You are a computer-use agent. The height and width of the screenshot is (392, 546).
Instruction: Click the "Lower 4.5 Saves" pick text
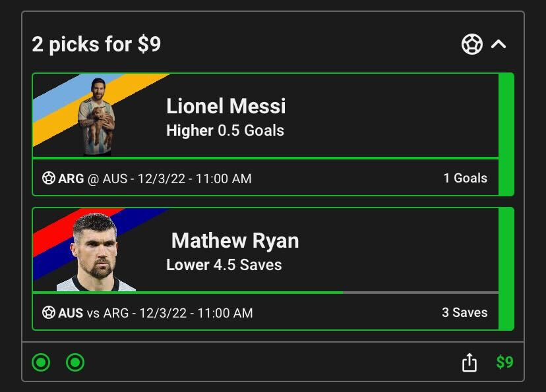pos(224,265)
